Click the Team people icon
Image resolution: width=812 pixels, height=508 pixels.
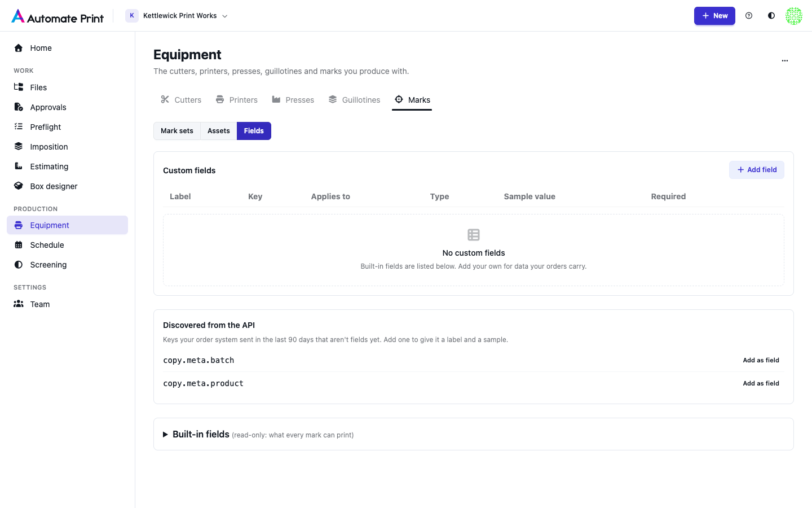tap(19, 304)
